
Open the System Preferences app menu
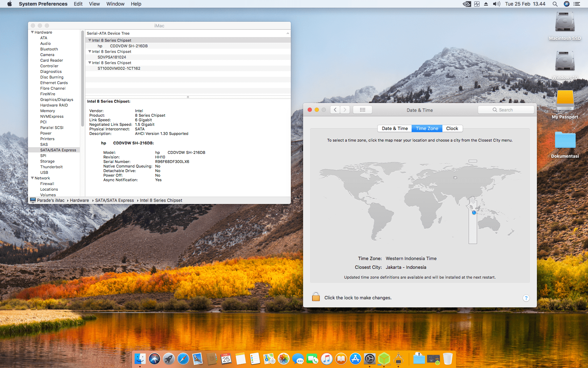(43, 4)
